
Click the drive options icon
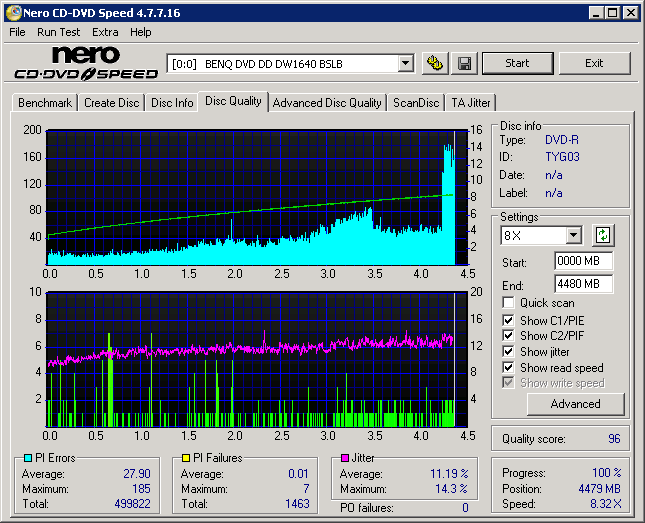(435, 63)
